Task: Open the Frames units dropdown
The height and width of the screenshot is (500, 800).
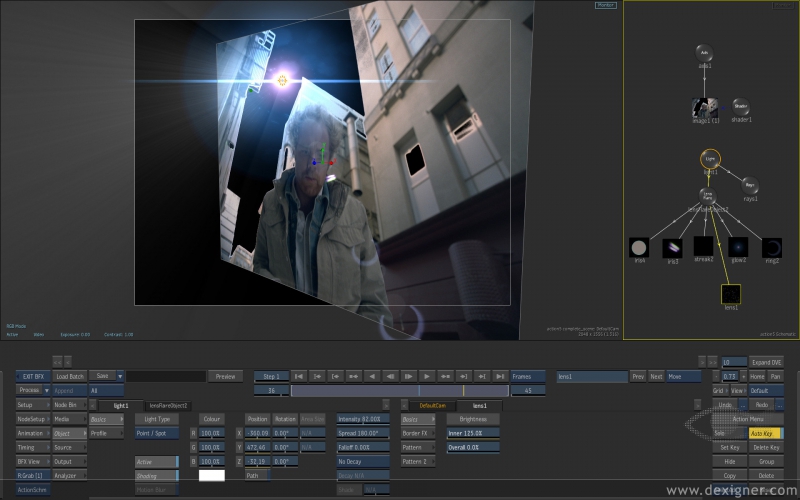Action: 528,377
